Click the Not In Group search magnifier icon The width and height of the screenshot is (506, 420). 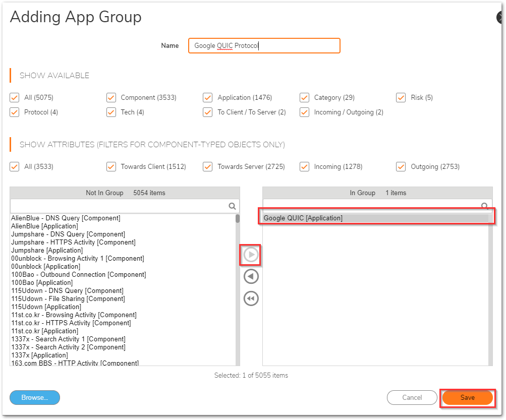click(x=232, y=206)
